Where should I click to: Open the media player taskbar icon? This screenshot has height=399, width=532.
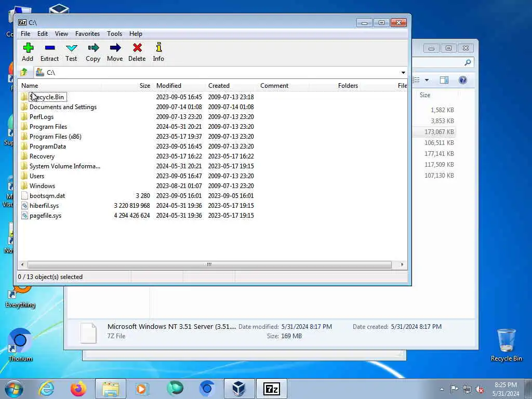(142, 389)
